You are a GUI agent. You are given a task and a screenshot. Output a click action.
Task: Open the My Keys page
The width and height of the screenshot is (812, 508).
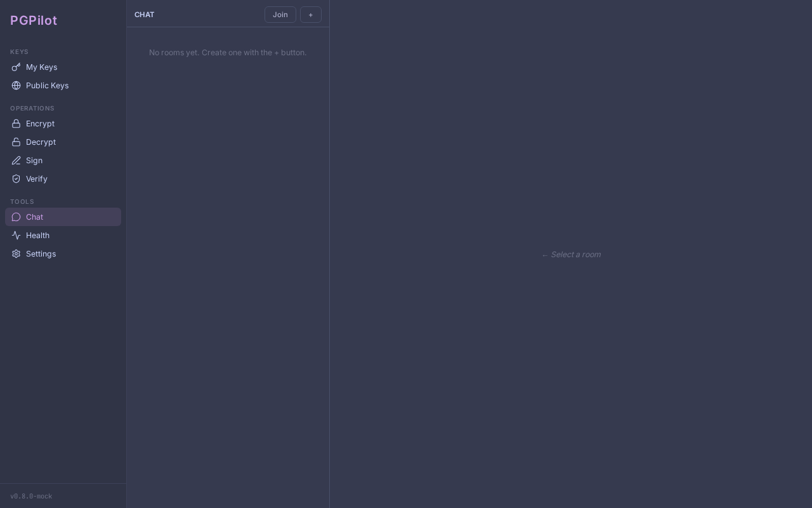click(63, 67)
